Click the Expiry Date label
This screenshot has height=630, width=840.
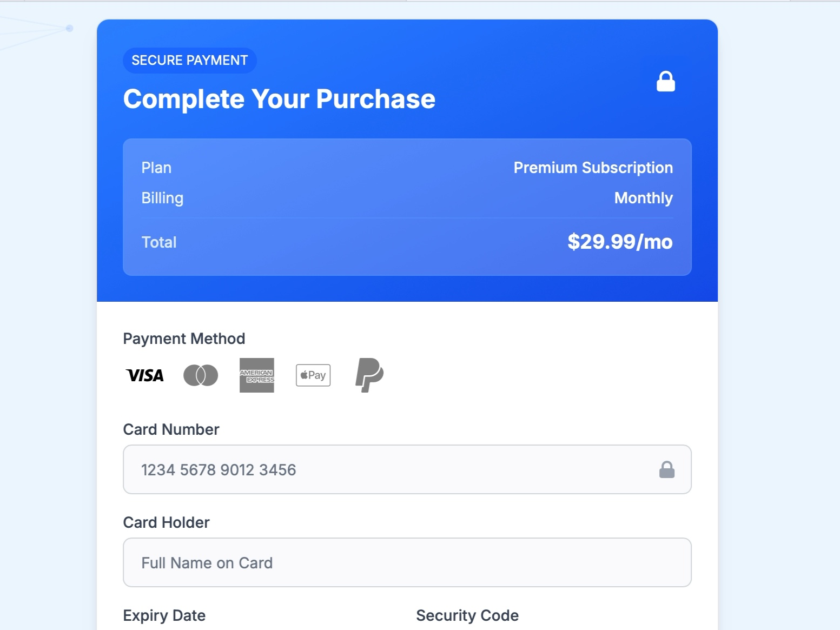tap(164, 615)
